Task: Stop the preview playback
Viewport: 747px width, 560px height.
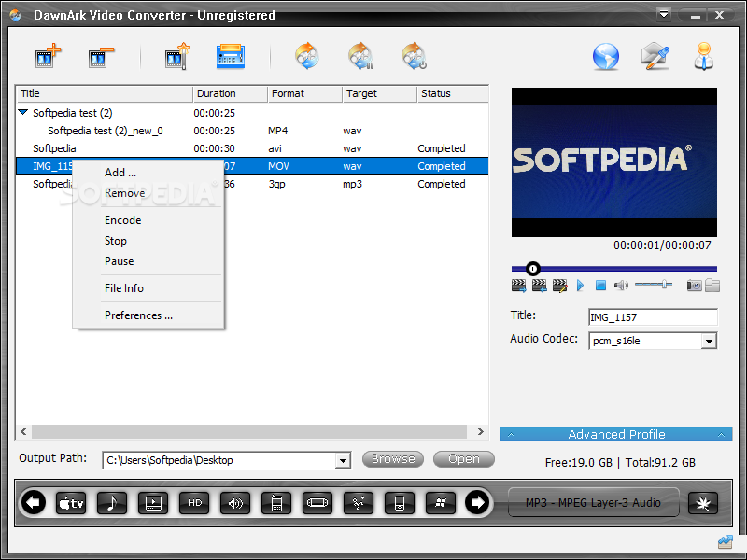Action: coord(600,286)
